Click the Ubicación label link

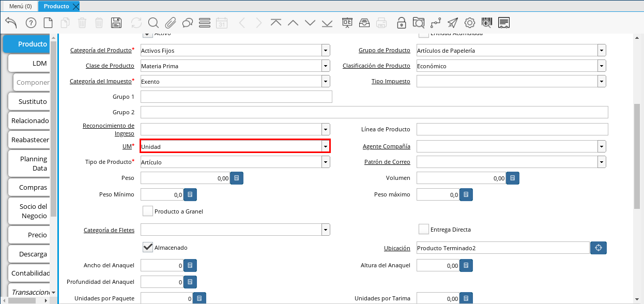[x=397, y=248]
